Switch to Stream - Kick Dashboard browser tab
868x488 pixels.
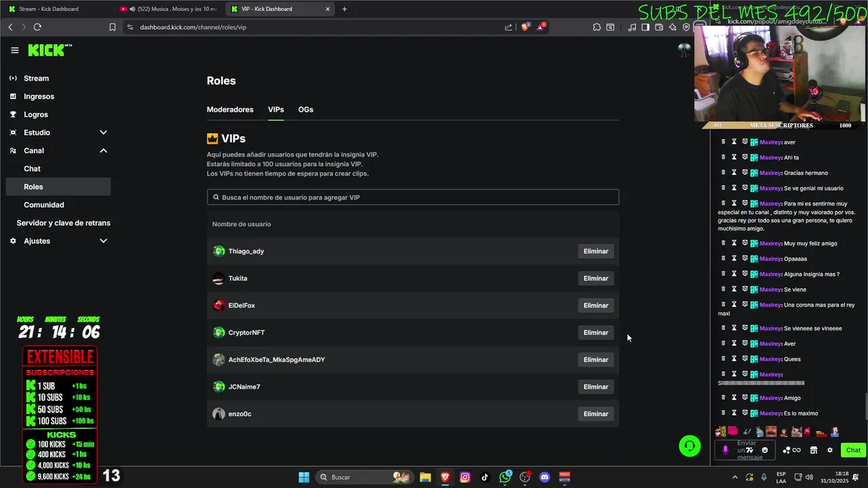[58, 9]
